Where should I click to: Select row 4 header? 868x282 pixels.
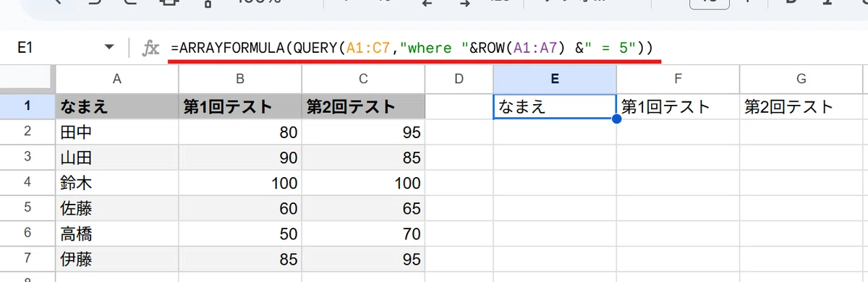click(27, 182)
